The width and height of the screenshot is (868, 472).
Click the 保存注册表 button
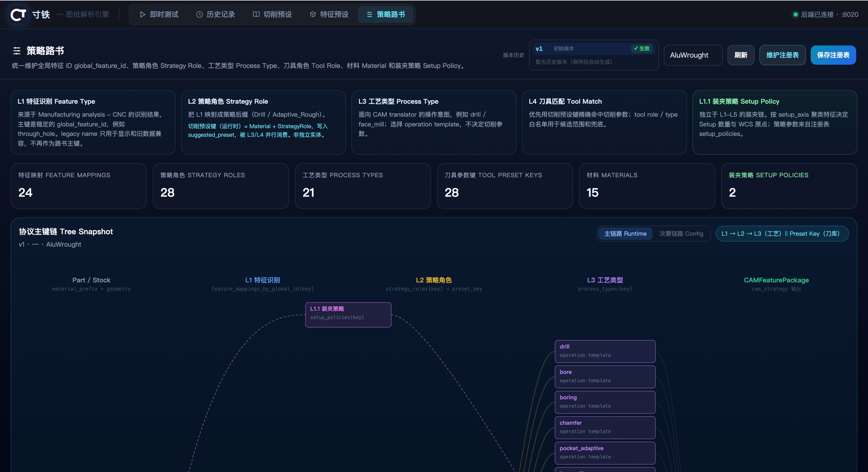point(833,55)
